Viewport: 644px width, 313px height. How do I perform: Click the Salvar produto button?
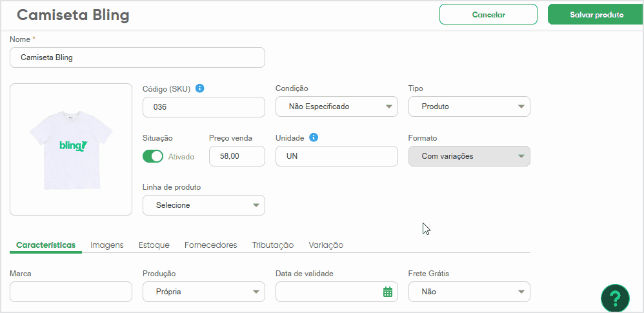point(596,15)
